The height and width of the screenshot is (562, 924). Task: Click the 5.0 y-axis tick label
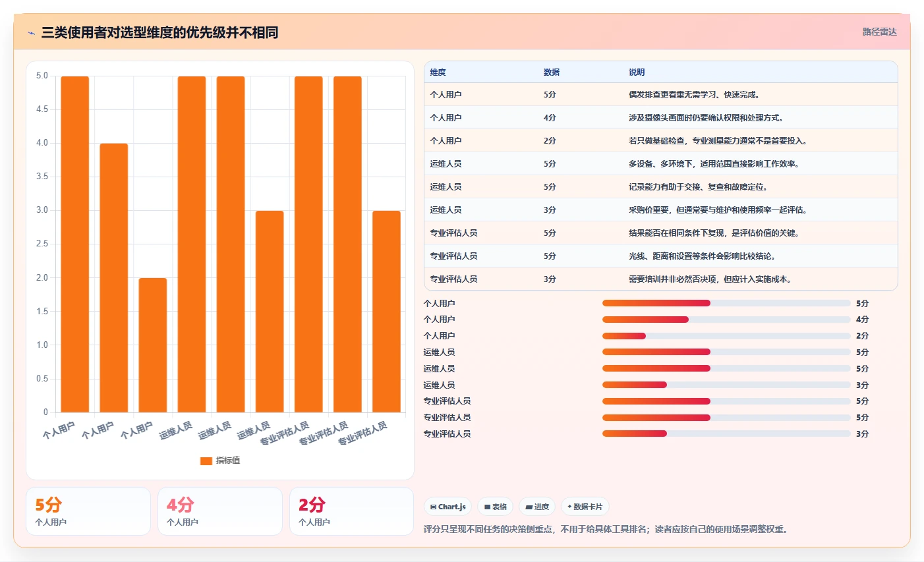(42, 76)
